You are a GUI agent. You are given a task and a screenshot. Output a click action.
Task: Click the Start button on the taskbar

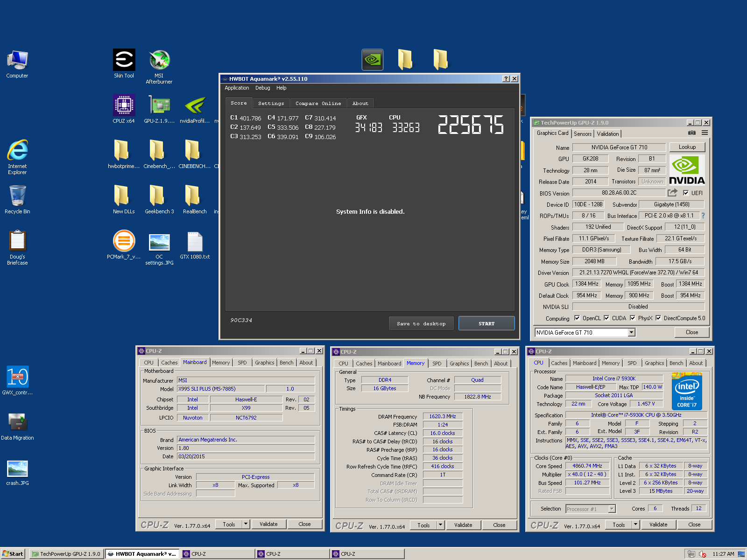(x=13, y=554)
